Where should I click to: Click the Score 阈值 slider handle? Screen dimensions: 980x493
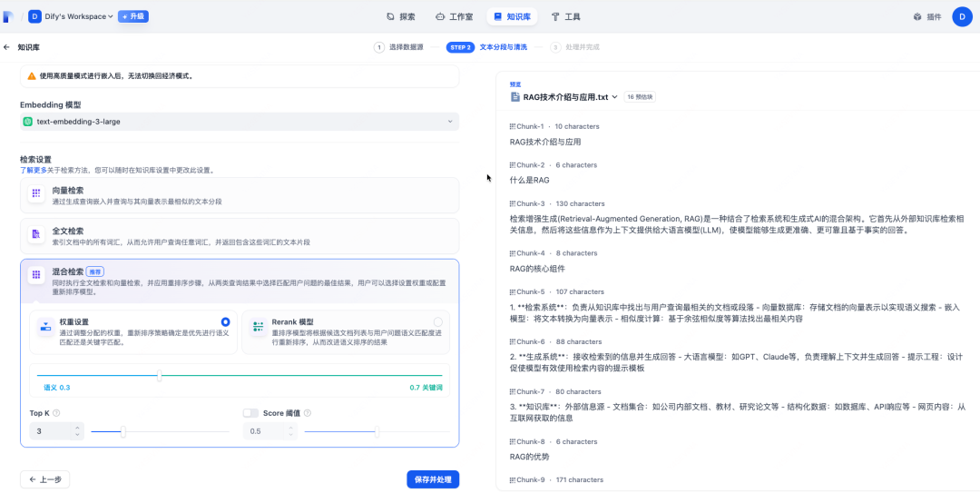377,431
